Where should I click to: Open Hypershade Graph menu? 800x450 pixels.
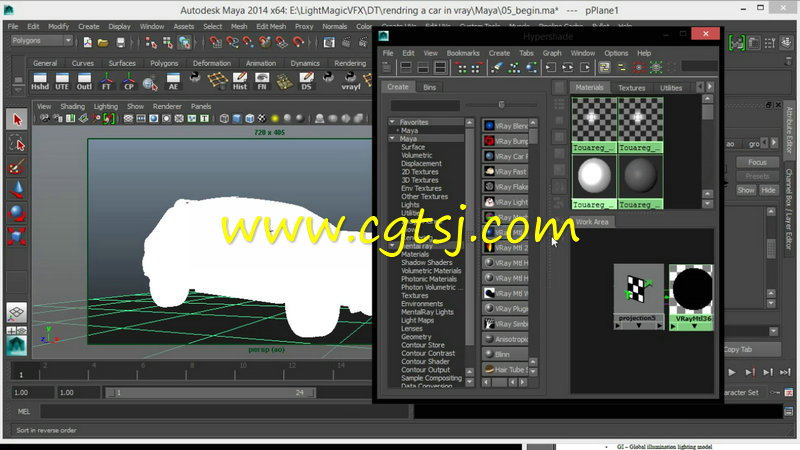[552, 53]
